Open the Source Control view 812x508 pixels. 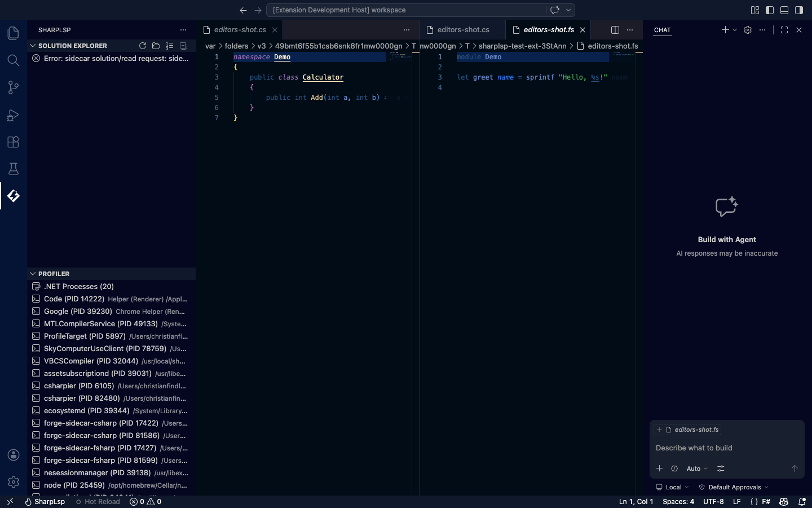[x=14, y=87]
